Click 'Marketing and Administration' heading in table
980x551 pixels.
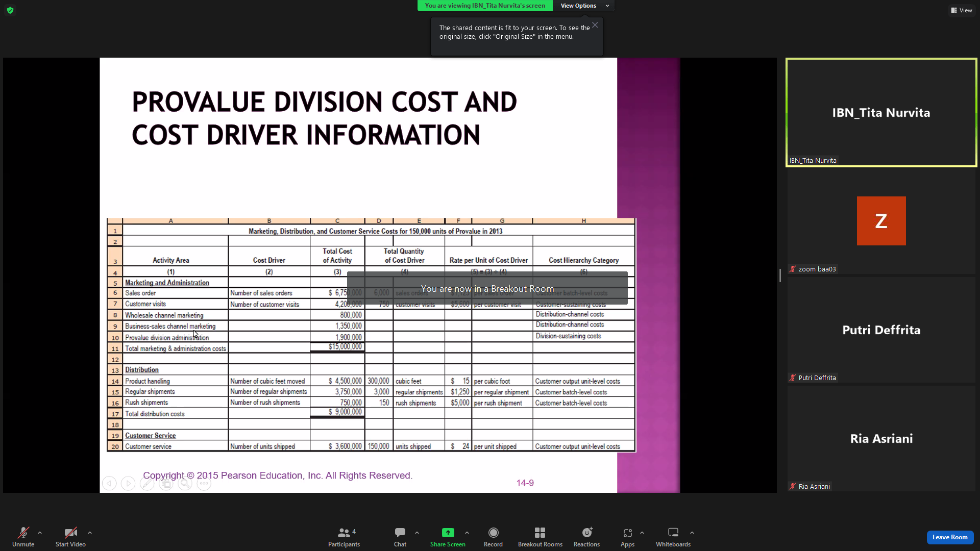tap(167, 283)
